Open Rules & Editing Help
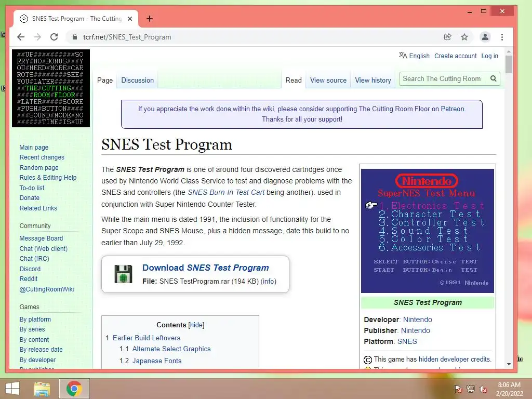This screenshot has width=532, height=399. (48, 178)
